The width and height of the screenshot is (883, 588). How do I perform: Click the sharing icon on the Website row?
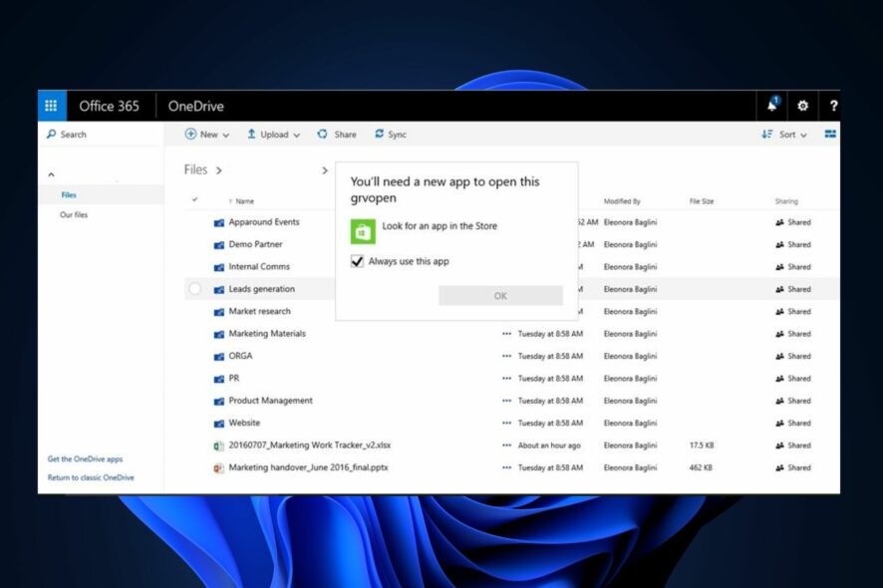click(779, 423)
